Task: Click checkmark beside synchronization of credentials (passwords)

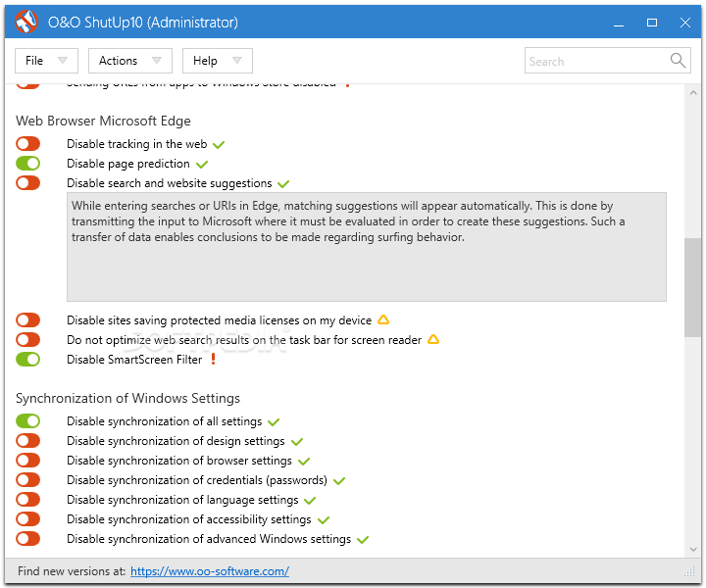Action: 339,481
